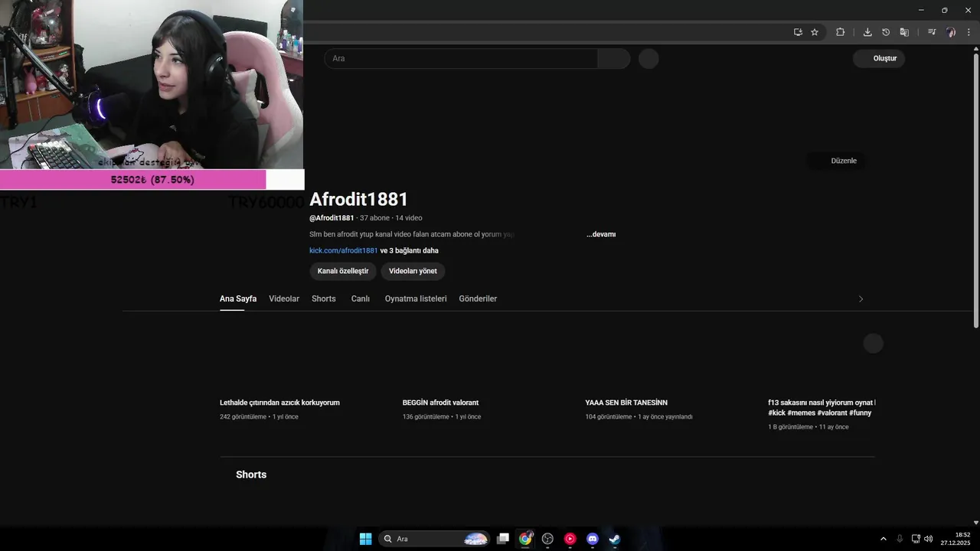This screenshot has width=980, height=551.
Task: Click the scrollbar down arrow
Action: point(976,523)
